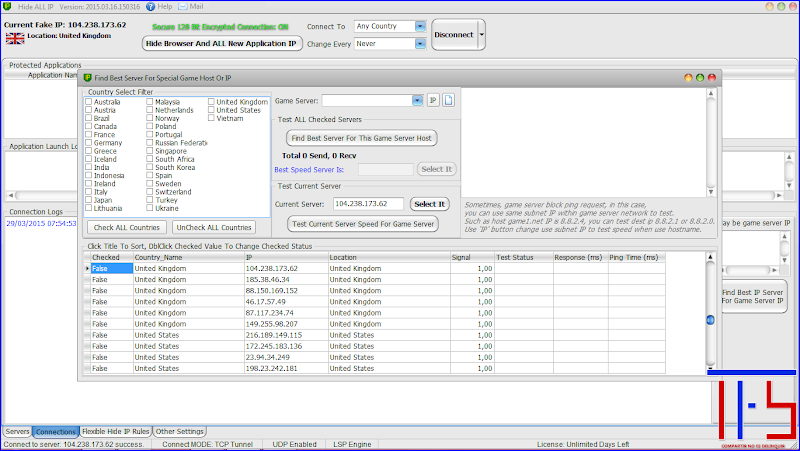The height and width of the screenshot is (451, 800).
Task: Open the Mail envelope icon
Action: click(x=183, y=7)
